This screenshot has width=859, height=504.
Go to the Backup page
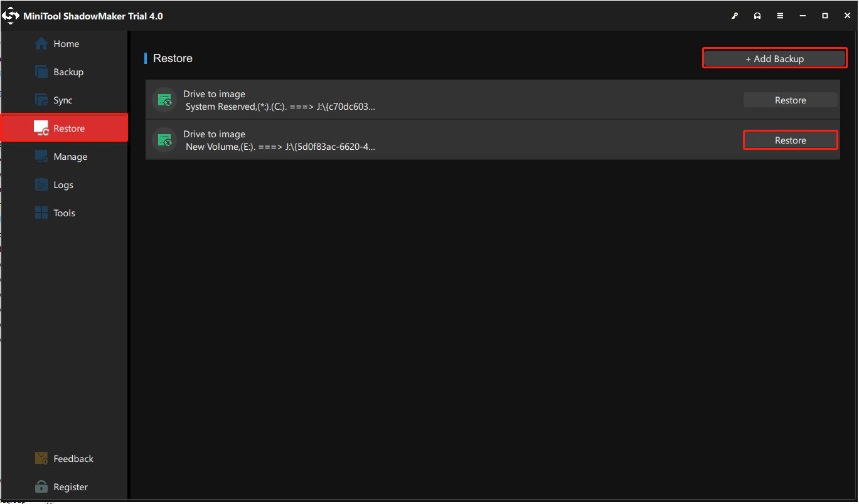68,72
